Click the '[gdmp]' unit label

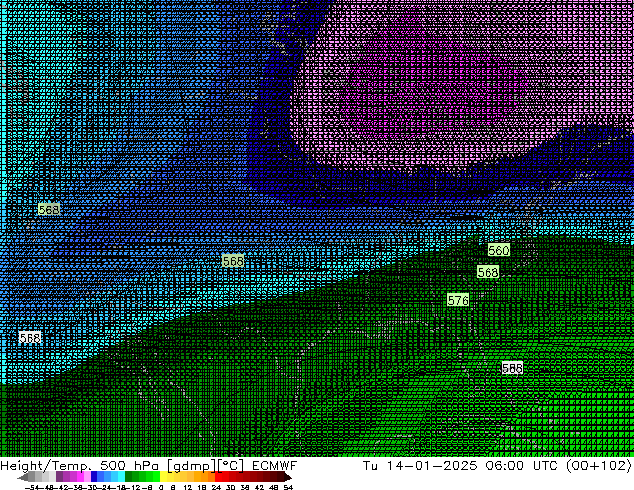click(191, 466)
